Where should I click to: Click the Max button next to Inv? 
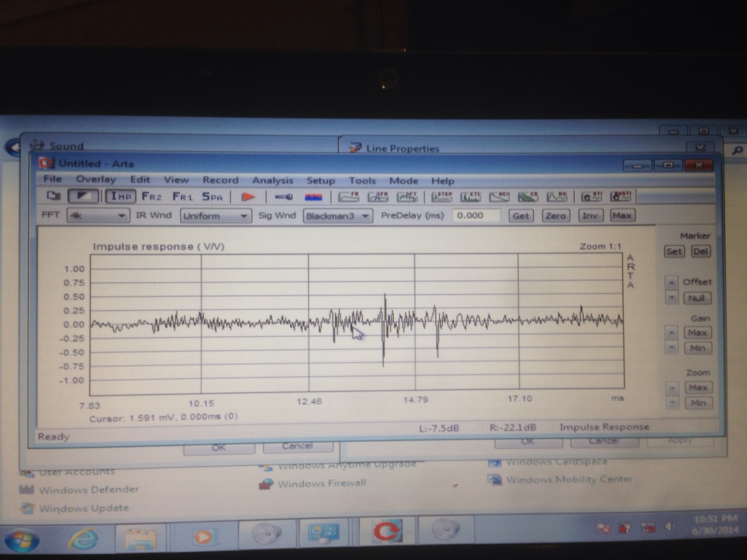point(622,216)
